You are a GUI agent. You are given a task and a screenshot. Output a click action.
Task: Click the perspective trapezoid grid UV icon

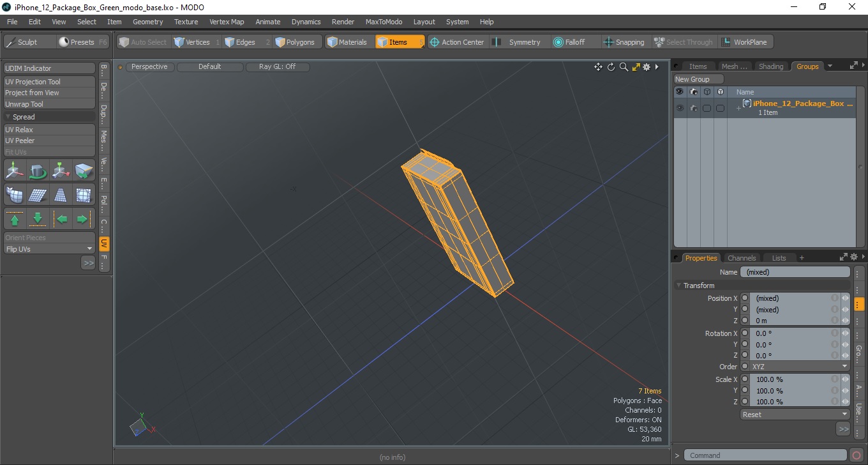(61, 195)
